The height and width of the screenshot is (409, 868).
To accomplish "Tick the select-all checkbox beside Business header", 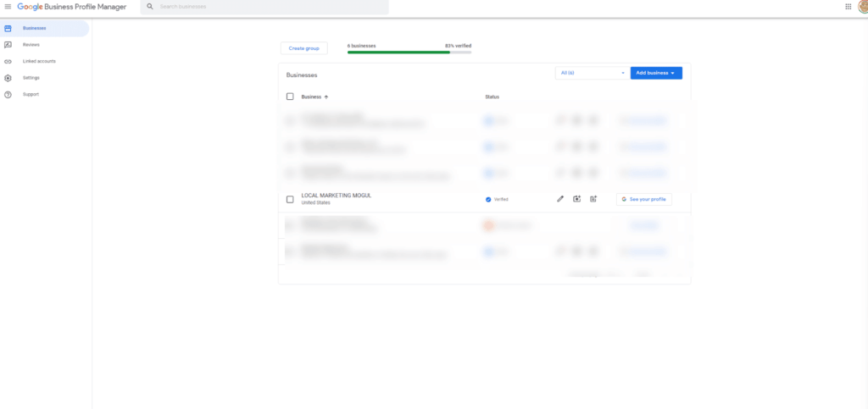I will pyautogui.click(x=290, y=97).
